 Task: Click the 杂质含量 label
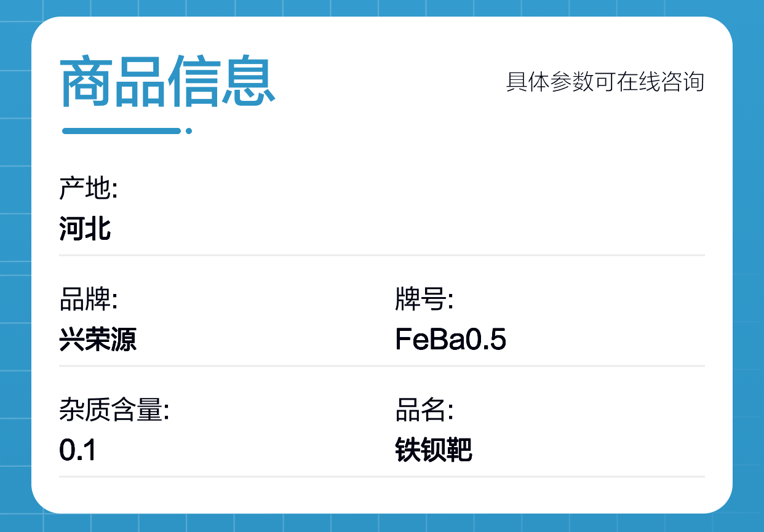(x=114, y=410)
